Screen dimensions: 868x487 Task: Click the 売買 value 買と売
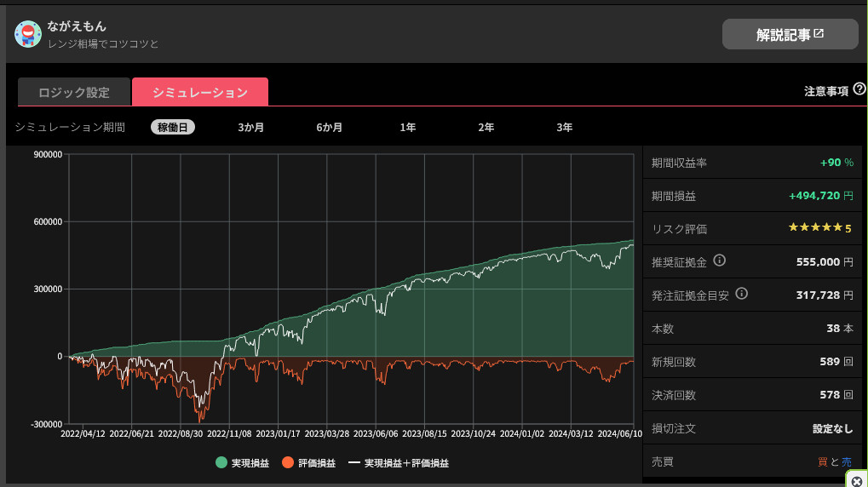835,461
